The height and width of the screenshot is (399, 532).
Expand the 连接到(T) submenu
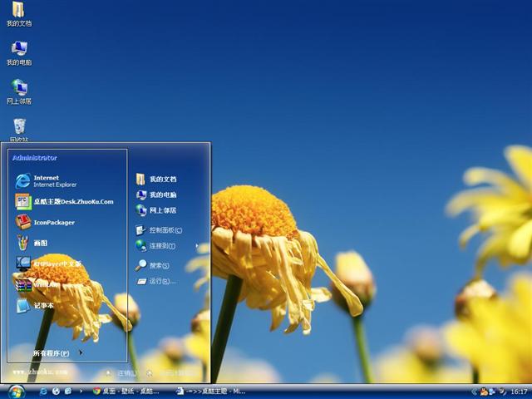pyautogui.click(x=162, y=246)
